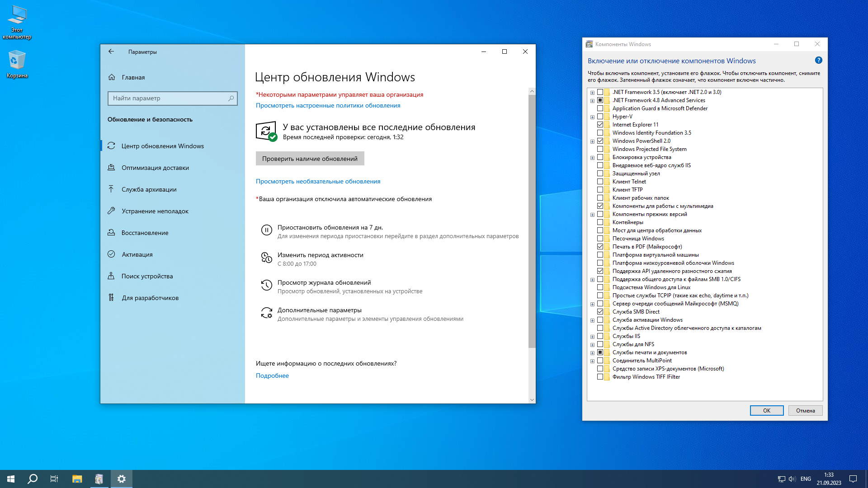Screen dimensions: 868x488
Task: Check the Клиент Telnet checkbox
Action: point(600,182)
